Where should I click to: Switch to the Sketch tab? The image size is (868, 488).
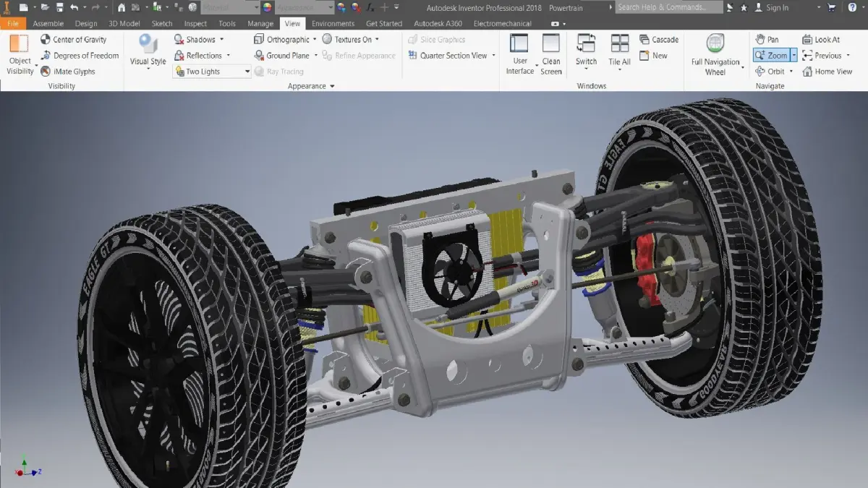(162, 24)
